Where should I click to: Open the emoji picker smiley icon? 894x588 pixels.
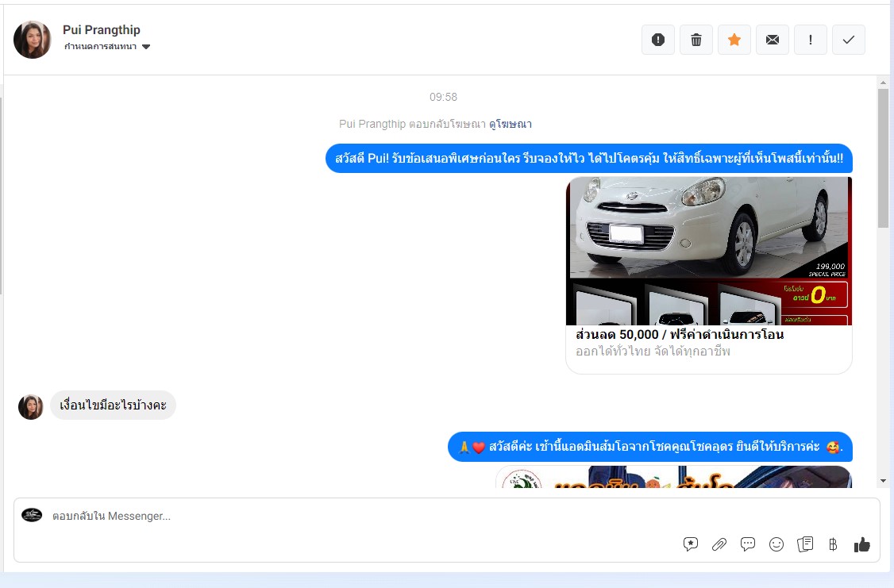776,544
